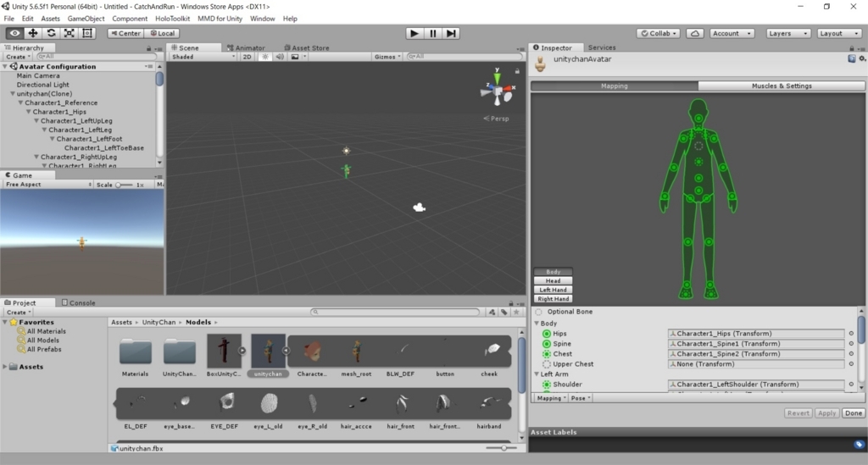This screenshot has height=465, width=868.
Task: Click the scene orientation gizmo
Action: tap(497, 88)
